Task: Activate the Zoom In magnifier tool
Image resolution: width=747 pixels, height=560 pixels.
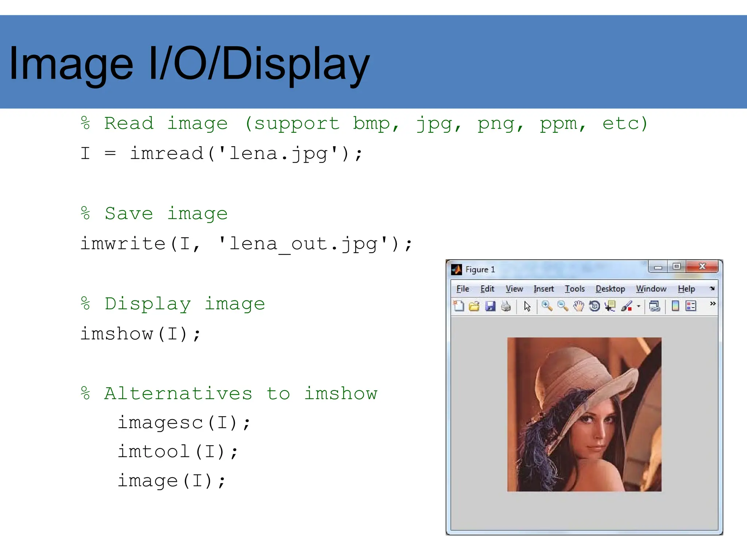Action: click(x=547, y=306)
